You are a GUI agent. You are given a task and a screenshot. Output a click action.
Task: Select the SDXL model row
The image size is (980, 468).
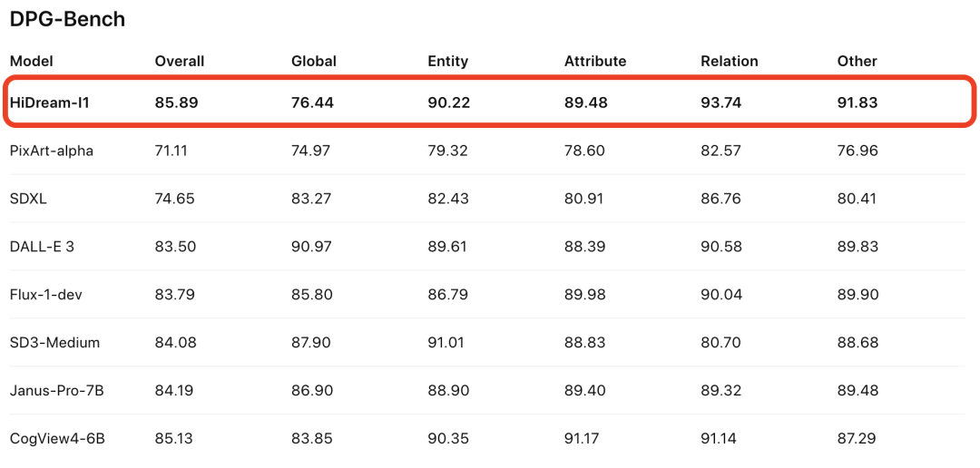coord(487,199)
